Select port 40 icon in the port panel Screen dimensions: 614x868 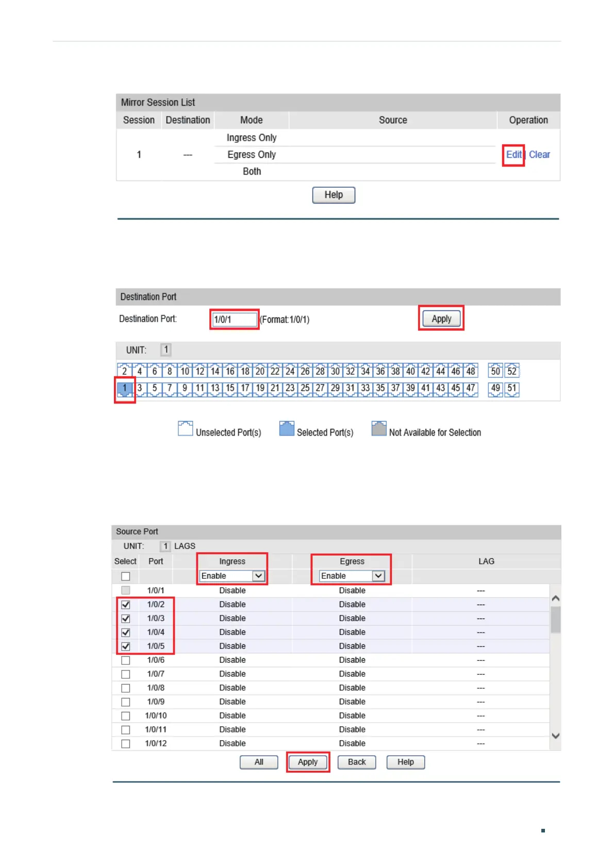click(410, 371)
